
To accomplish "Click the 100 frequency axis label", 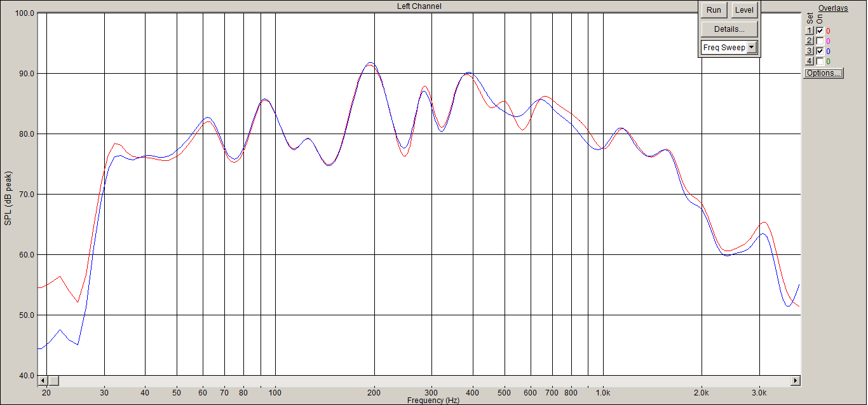I will point(275,393).
